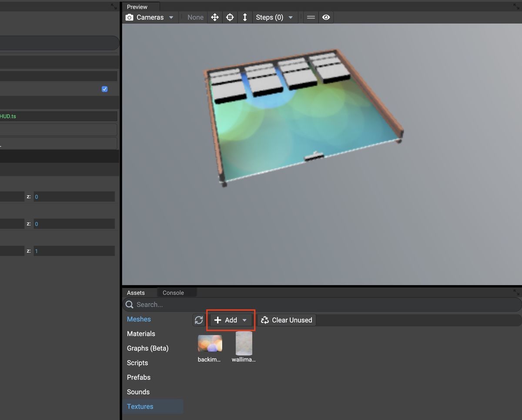This screenshot has width=522, height=420.
Task: Click the search magnifier in the Assets panel
Action: click(129, 304)
